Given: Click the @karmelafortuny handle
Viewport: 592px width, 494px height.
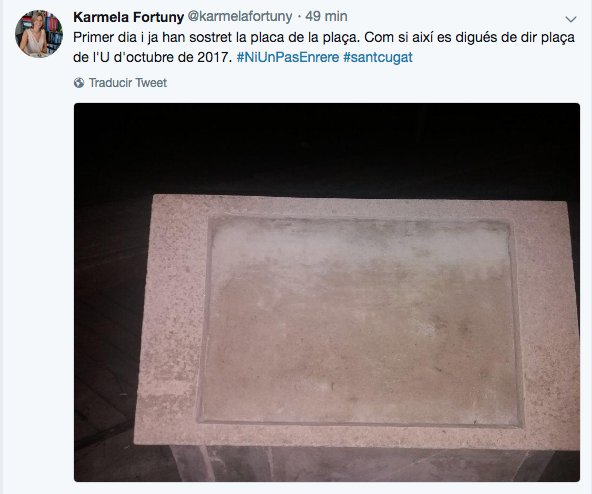Looking at the screenshot, I should tap(240, 17).
